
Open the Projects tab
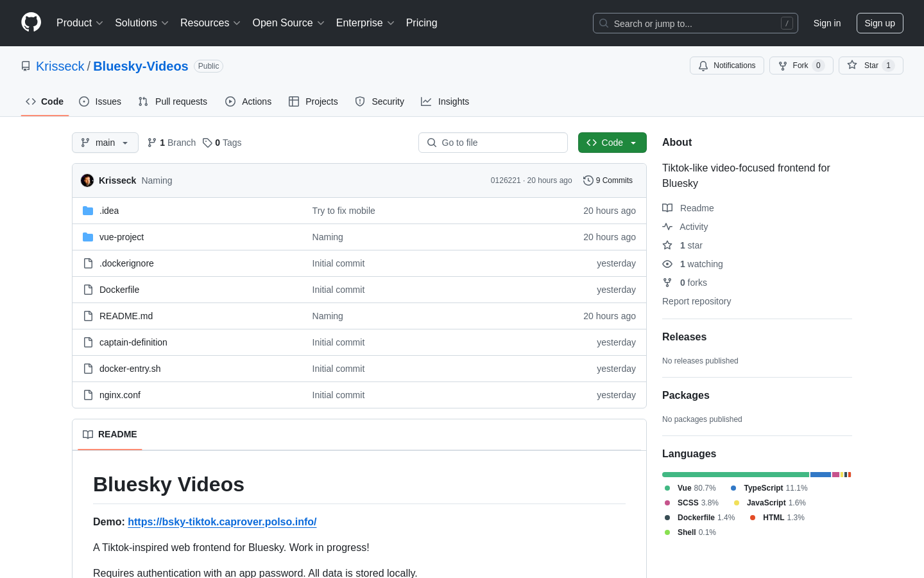(x=313, y=101)
